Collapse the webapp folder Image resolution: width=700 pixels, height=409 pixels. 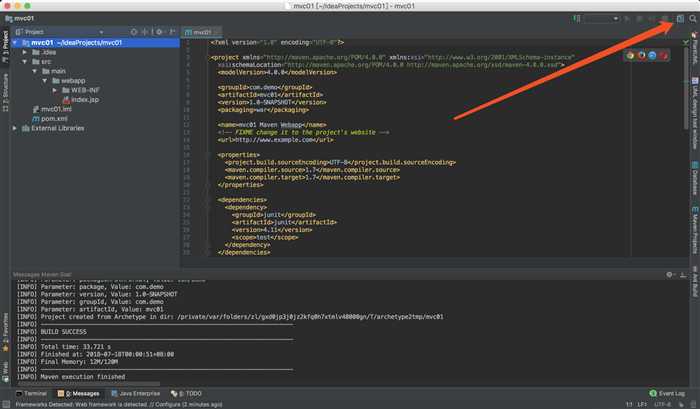click(x=45, y=81)
